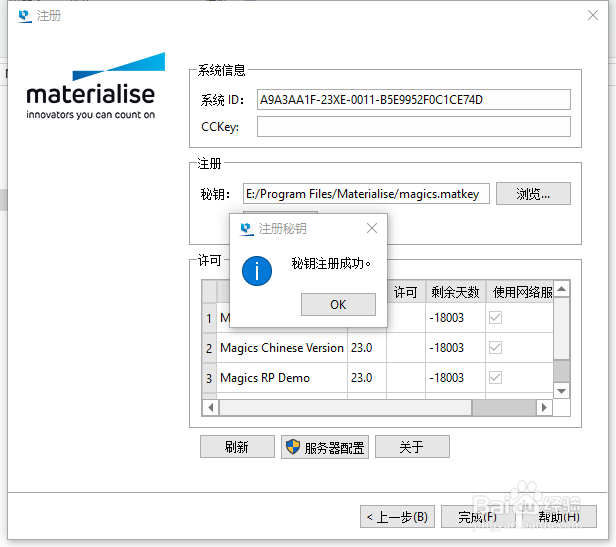Click version 23.0 of Magics RP Demo
Screen dimensions: 616x547
[367, 378]
